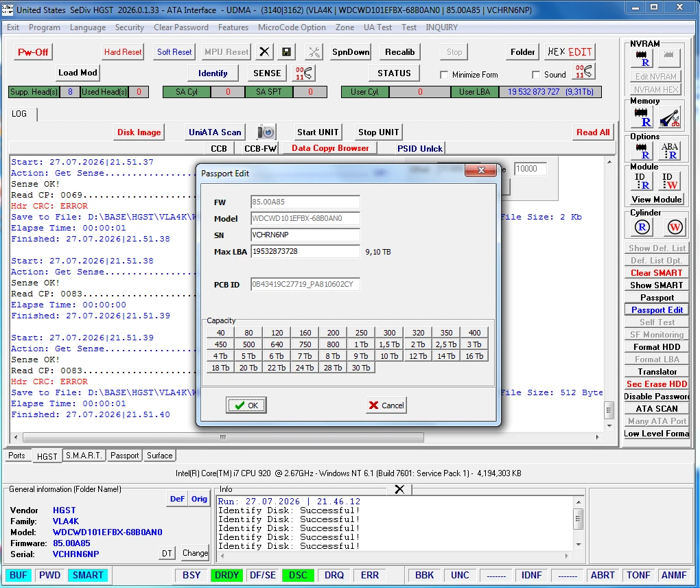Click the Module ID write icon

click(x=669, y=181)
